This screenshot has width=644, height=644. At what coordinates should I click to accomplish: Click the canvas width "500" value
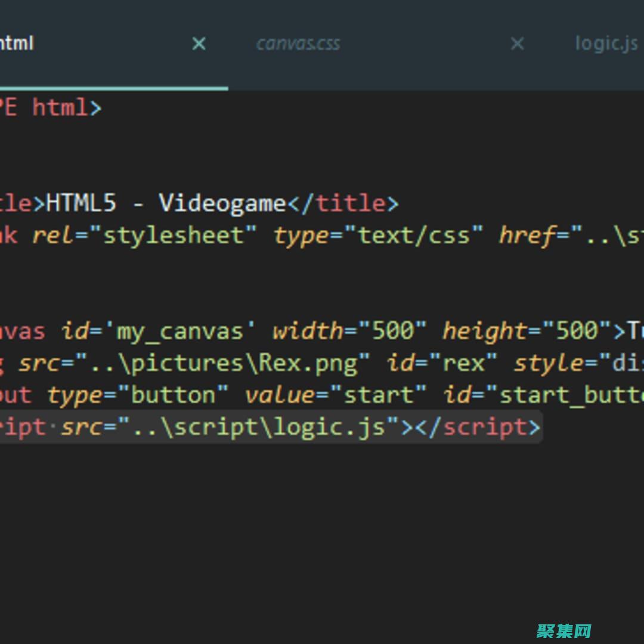click(x=392, y=330)
